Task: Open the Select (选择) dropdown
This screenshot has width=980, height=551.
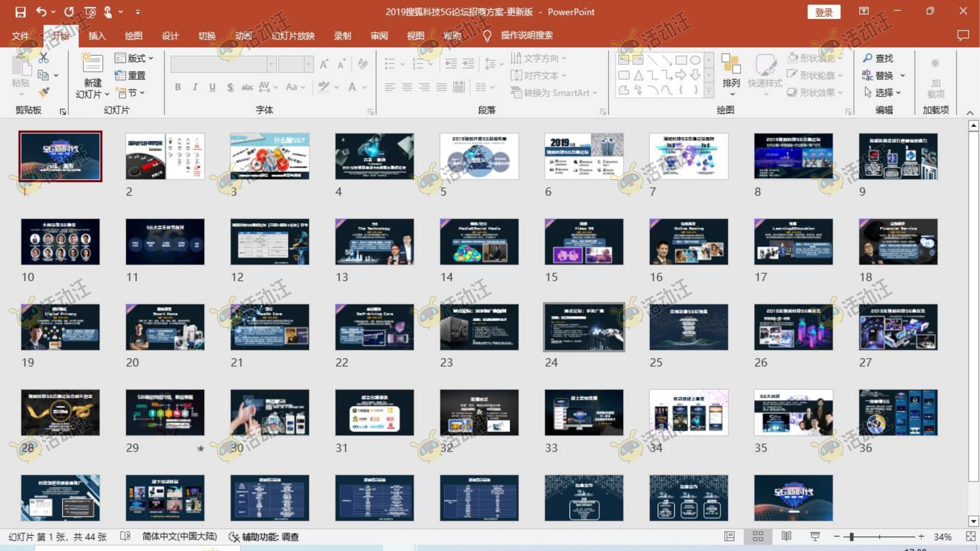Action: click(882, 93)
